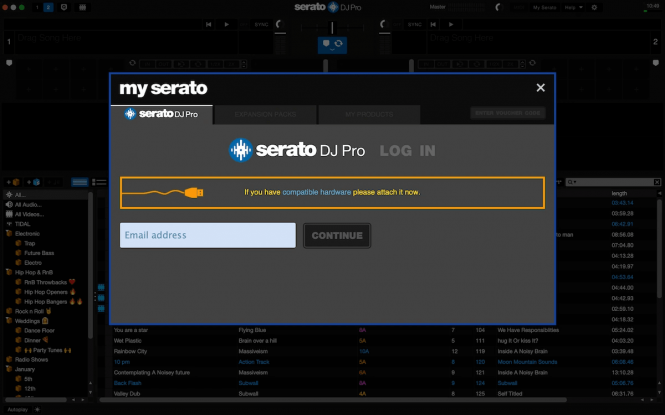Viewport: 665px width, 415px height.
Task: Open My Serato from the top bar
Action: [x=544, y=7]
